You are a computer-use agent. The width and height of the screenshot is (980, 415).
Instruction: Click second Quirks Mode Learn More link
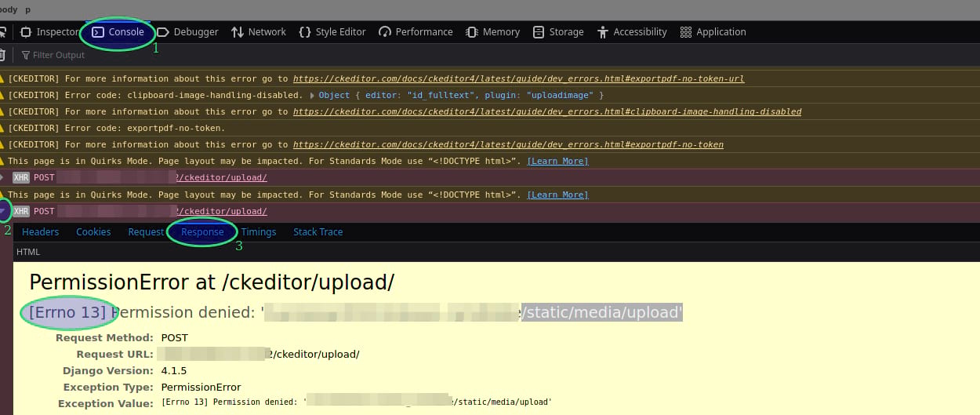pos(557,195)
